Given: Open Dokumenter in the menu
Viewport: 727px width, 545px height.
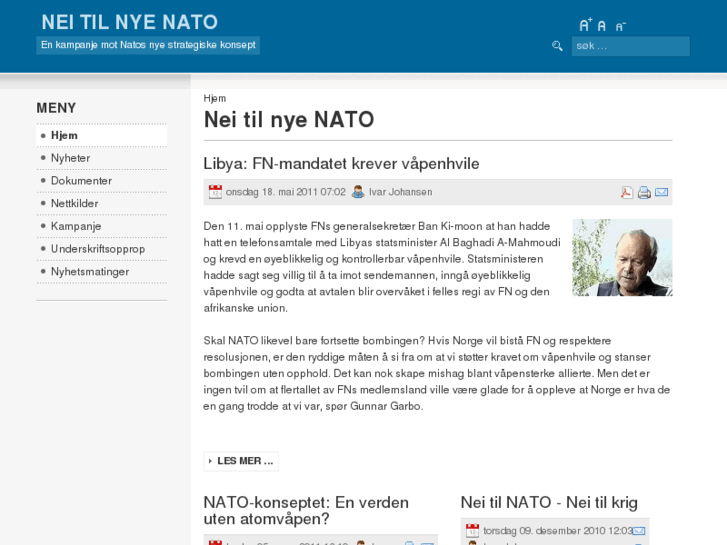Looking at the screenshot, I should 102,181.
